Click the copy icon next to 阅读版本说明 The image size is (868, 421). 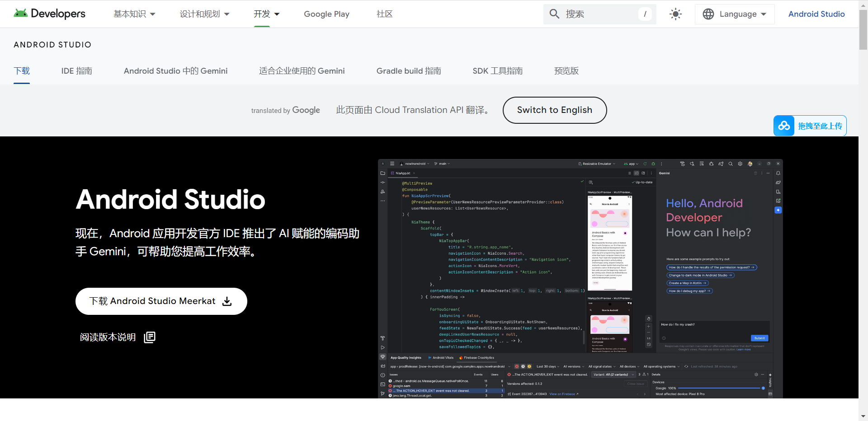[149, 337]
